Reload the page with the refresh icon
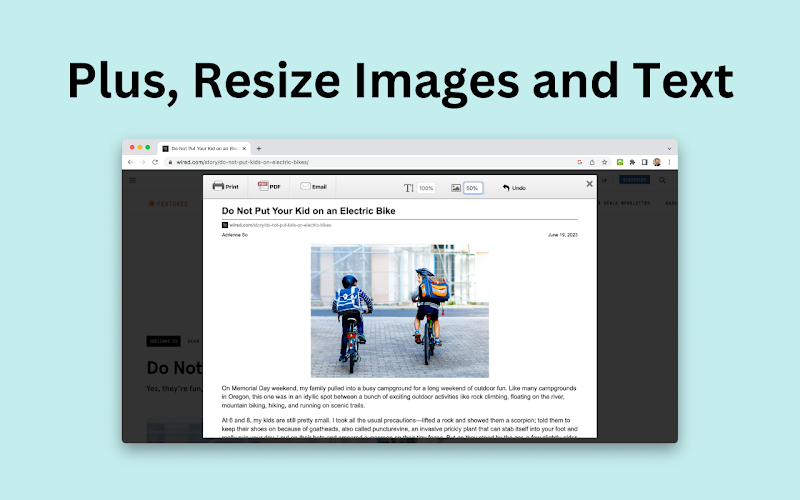Screen dimensions: 800x500 [155, 162]
